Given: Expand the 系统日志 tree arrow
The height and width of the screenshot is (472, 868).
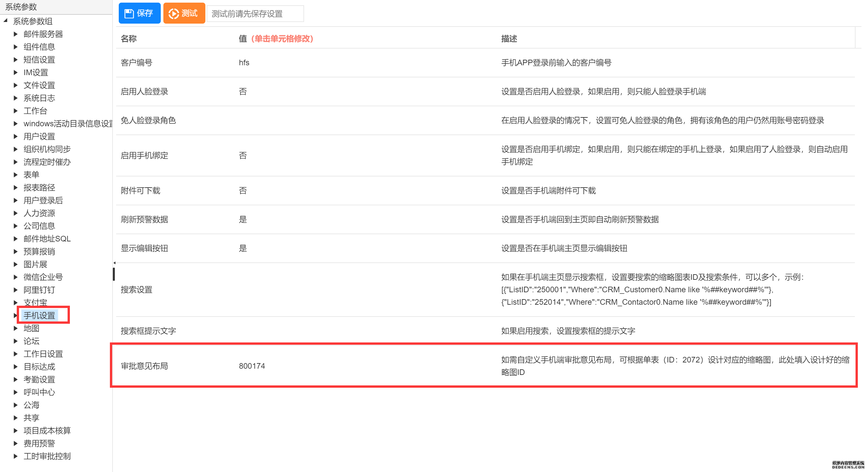Looking at the screenshot, I should coord(15,98).
